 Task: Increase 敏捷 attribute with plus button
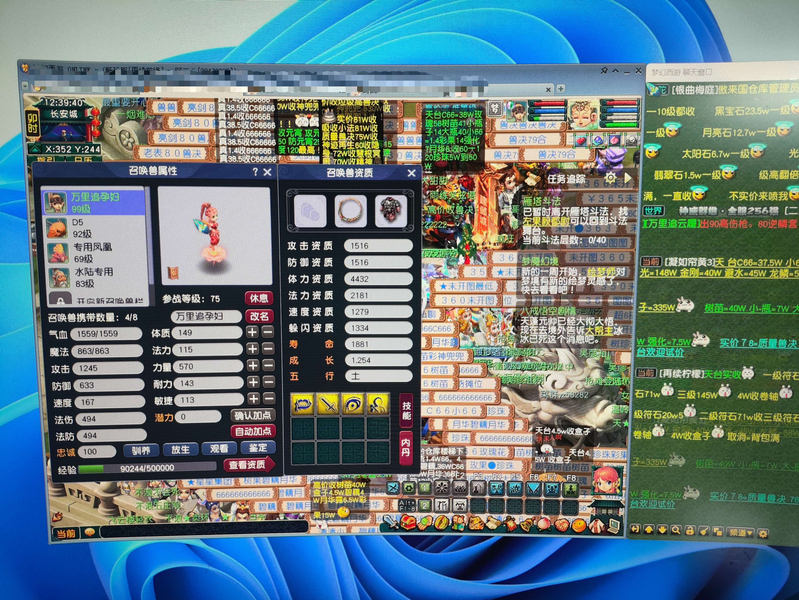[x=253, y=399]
